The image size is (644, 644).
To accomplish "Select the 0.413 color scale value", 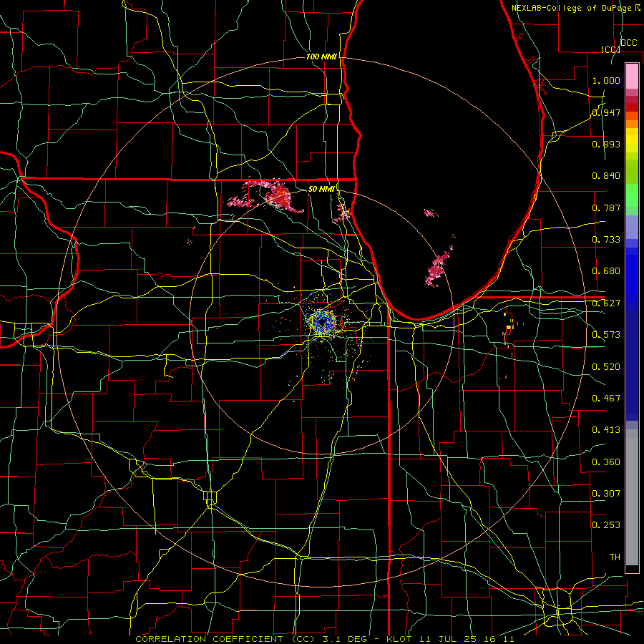I will click(606, 430).
